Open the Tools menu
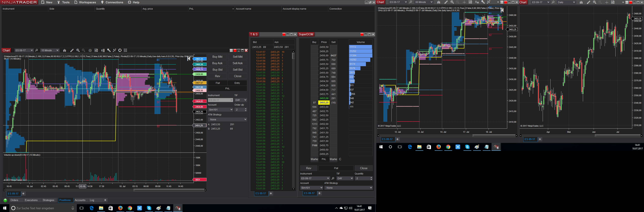644x212 pixels. 63,2
